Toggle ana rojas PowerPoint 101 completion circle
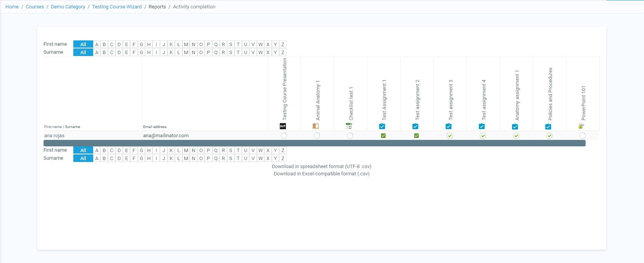The height and width of the screenshot is (263, 644). [x=583, y=136]
